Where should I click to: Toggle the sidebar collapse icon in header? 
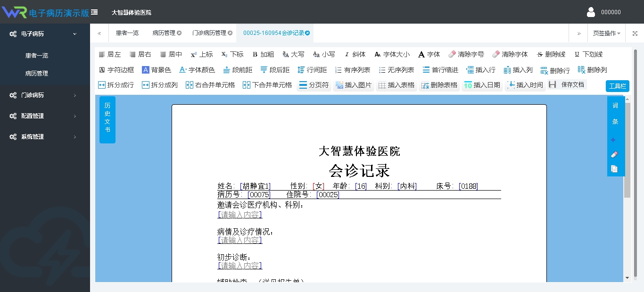click(x=95, y=12)
